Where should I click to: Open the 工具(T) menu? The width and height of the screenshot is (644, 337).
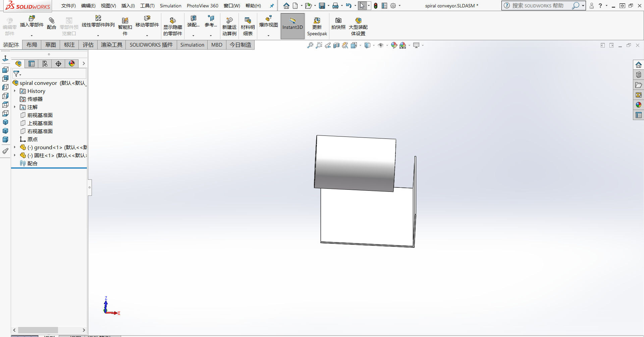coord(147,6)
